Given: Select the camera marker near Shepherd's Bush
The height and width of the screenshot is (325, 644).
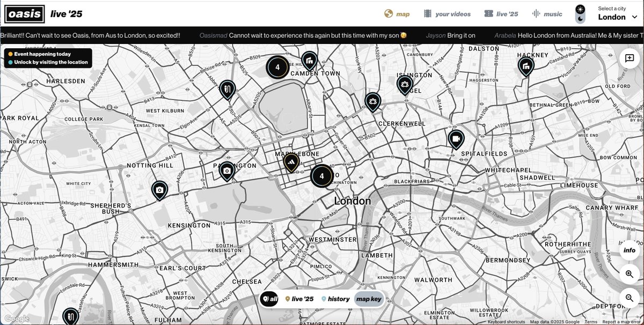Looking at the screenshot, I should tap(159, 191).
